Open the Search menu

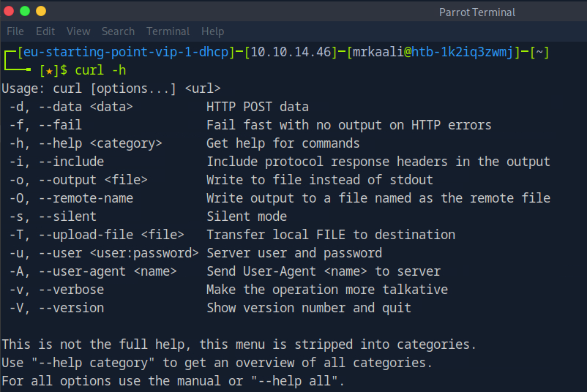tap(118, 31)
